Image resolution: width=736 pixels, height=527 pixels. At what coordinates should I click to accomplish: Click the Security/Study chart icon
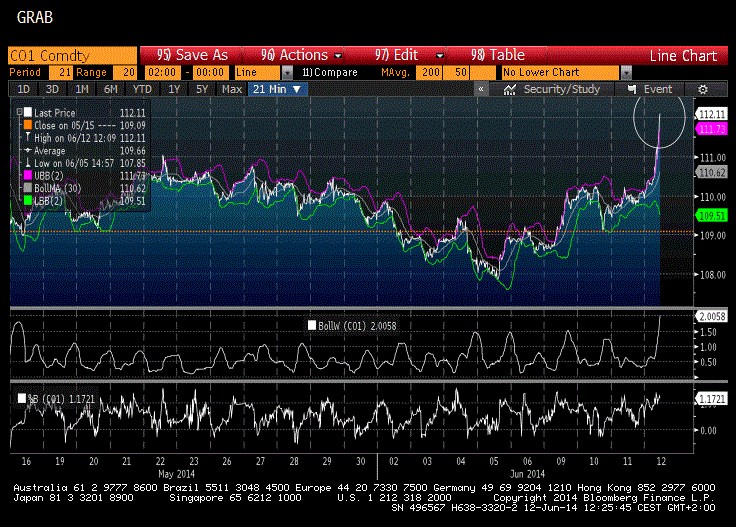(x=510, y=89)
